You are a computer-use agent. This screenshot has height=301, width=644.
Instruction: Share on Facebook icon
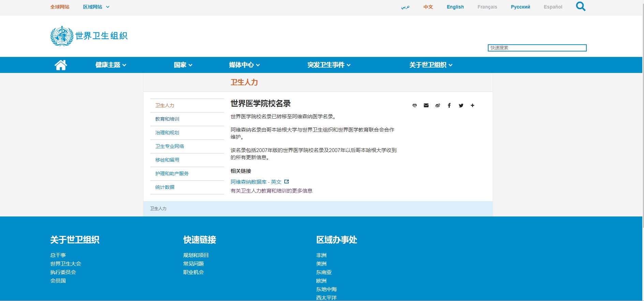tap(449, 105)
